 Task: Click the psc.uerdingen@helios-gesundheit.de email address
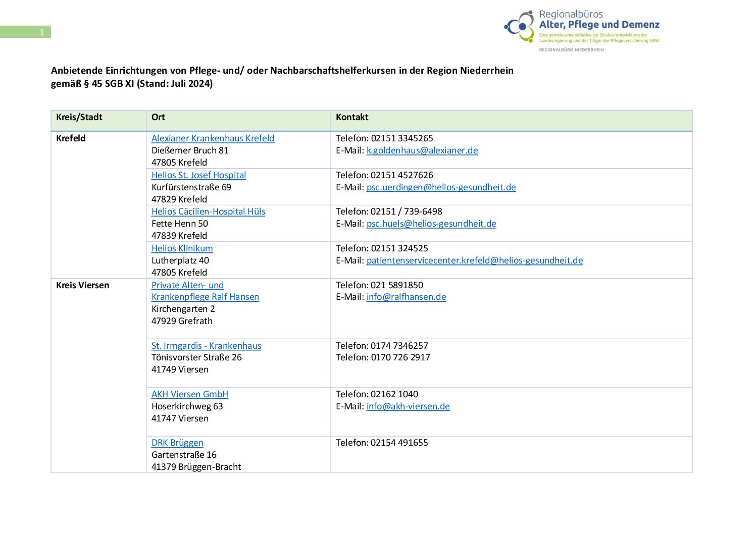[x=441, y=187]
